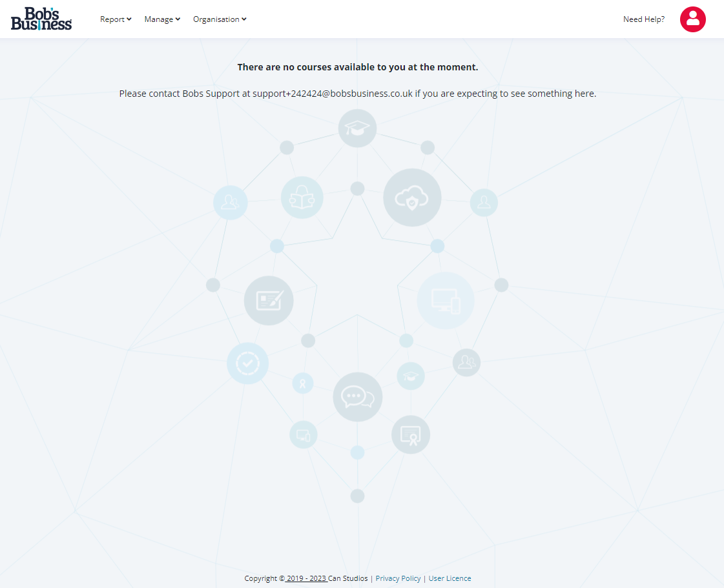Click the dashed-circle checkmark icon
Screen dimensions: 724x588
[247, 363]
